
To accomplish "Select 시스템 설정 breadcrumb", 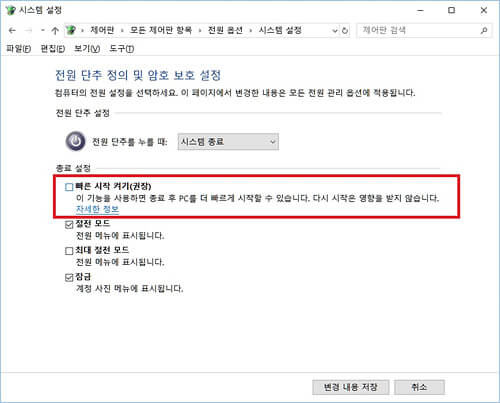I will pyautogui.click(x=280, y=30).
